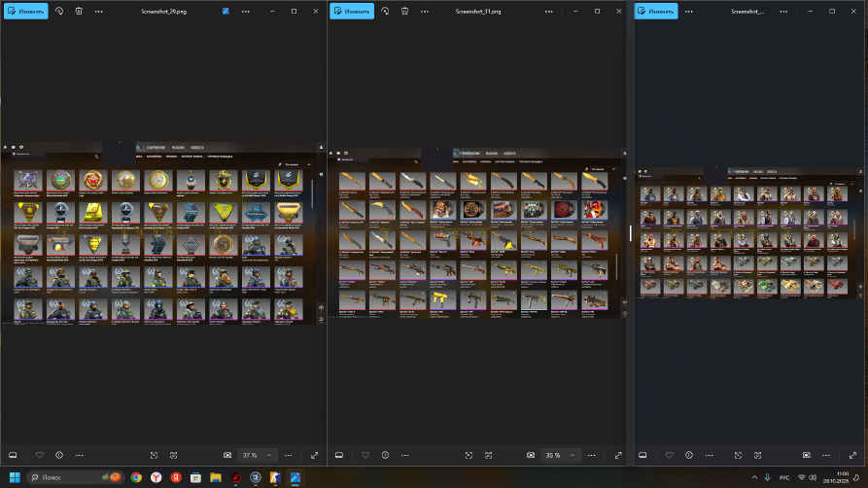Open Microsoft Store from taskbar
The image size is (868, 488).
click(x=195, y=477)
